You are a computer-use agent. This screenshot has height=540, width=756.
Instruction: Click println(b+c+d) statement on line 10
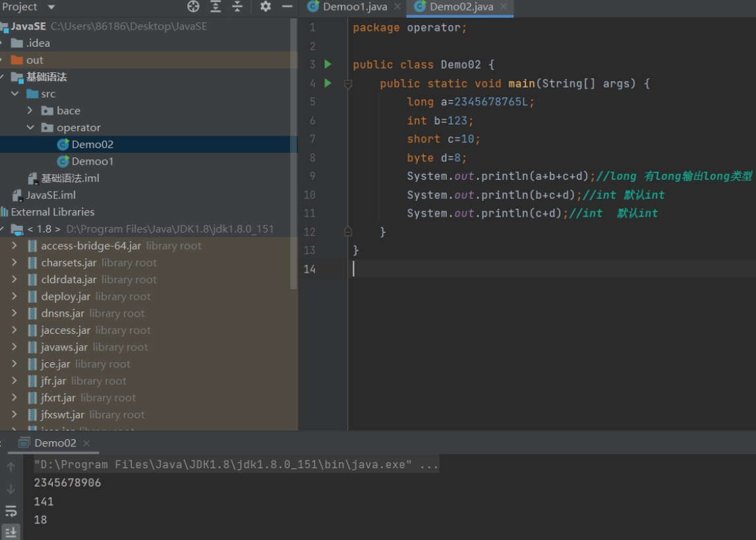pos(494,195)
